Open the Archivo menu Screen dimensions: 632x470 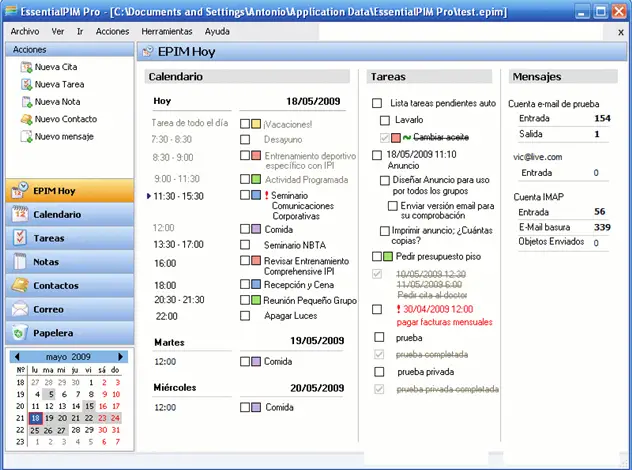[25, 31]
